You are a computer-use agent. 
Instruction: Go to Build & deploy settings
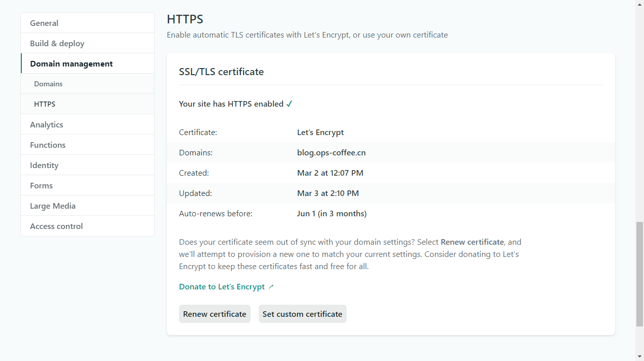[57, 44]
